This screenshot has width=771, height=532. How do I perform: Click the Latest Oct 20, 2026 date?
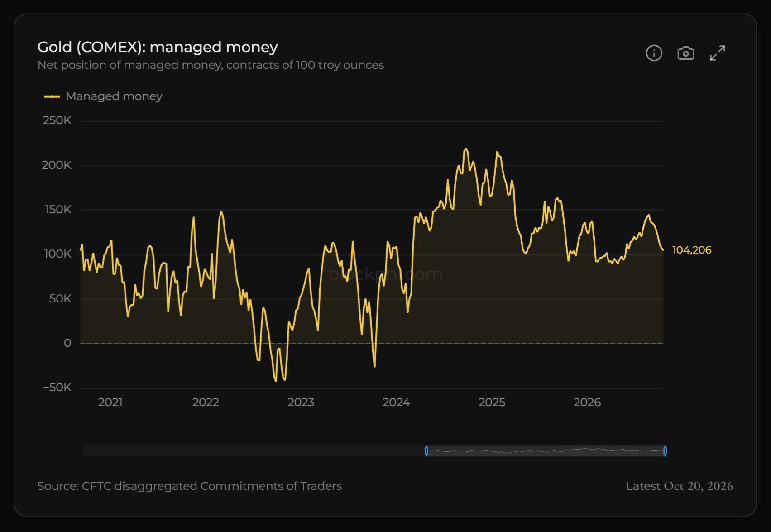tap(680, 486)
